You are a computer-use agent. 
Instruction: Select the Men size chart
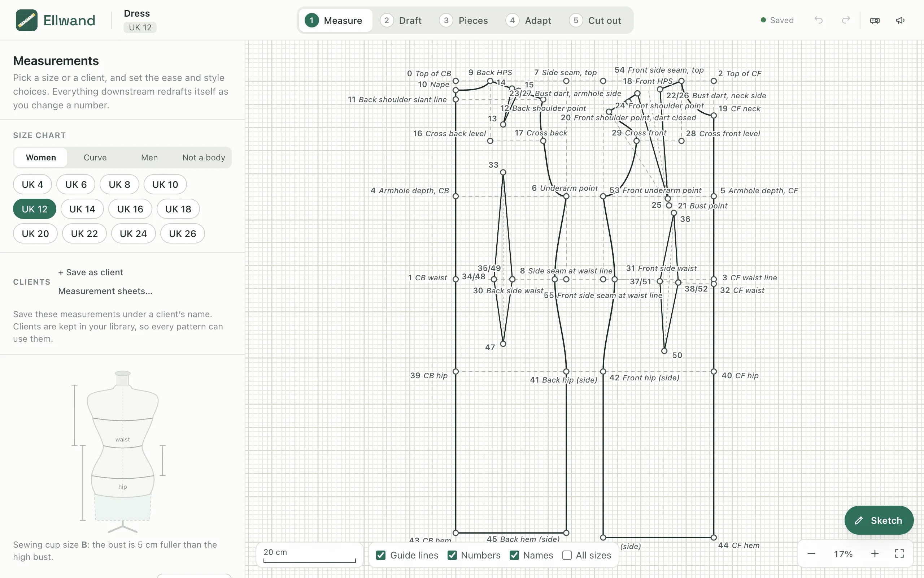pyautogui.click(x=149, y=158)
